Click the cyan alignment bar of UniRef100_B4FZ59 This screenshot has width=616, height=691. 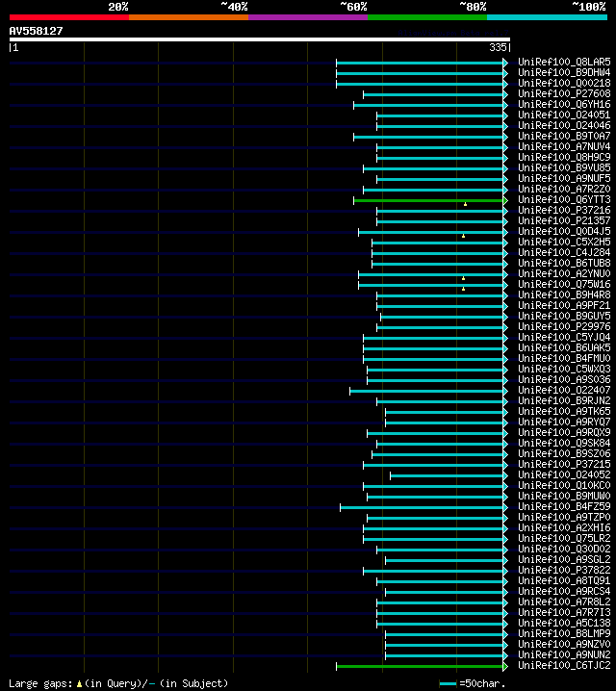click(422, 507)
